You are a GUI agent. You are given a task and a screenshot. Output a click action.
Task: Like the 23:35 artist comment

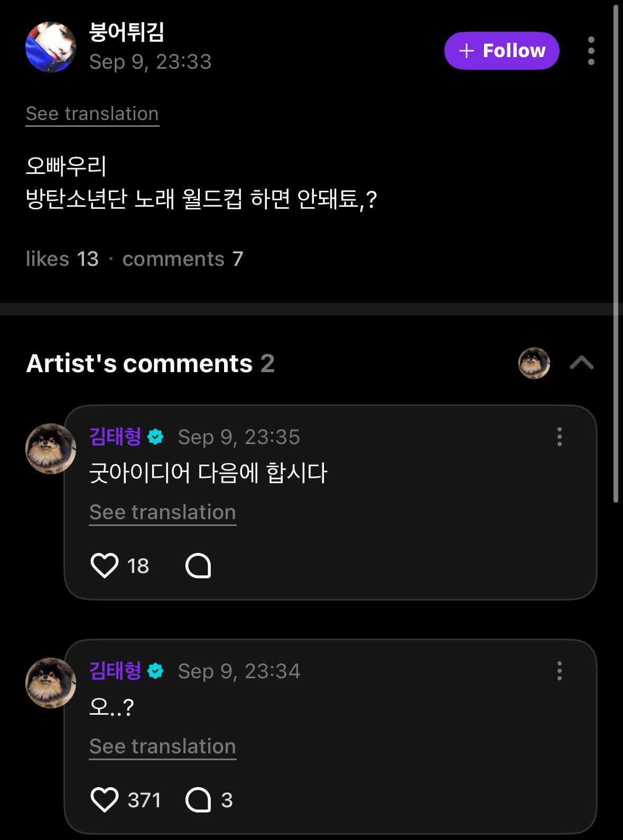point(105,566)
